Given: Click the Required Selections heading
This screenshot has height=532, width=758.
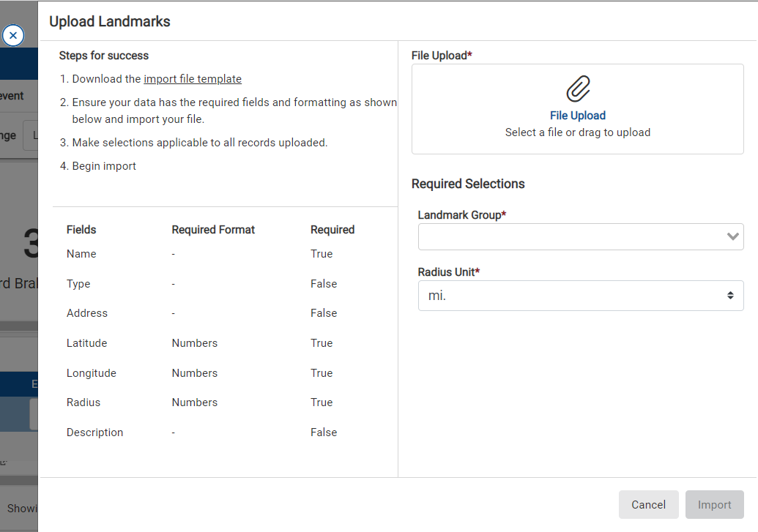Looking at the screenshot, I should coord(468,184).
